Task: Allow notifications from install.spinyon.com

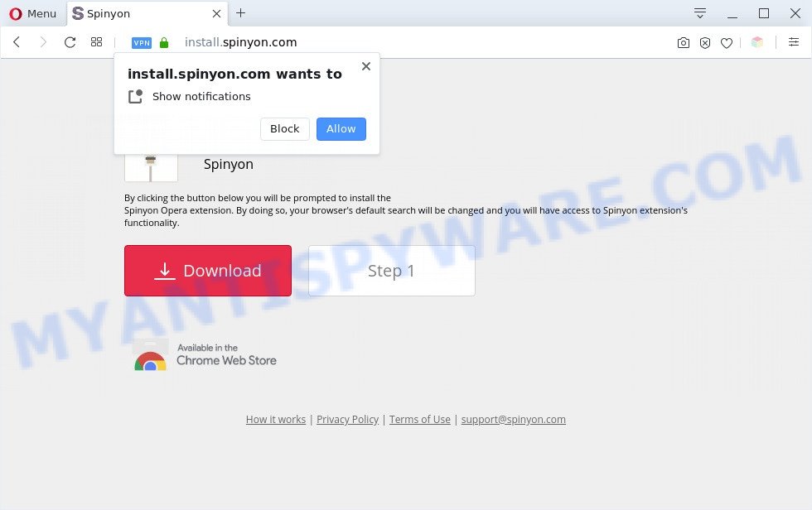Action: 341,129
